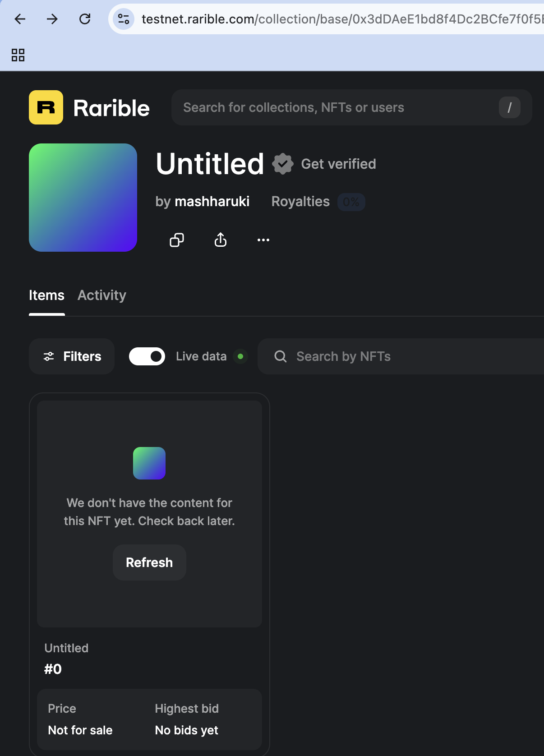Select the Items tab
This screenshot has width=544, height=756.
(46, 295)
